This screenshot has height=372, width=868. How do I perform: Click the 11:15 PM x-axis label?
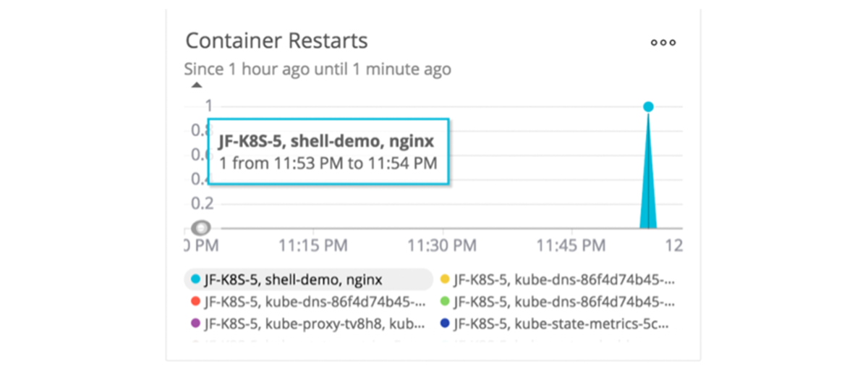point(313,246)
